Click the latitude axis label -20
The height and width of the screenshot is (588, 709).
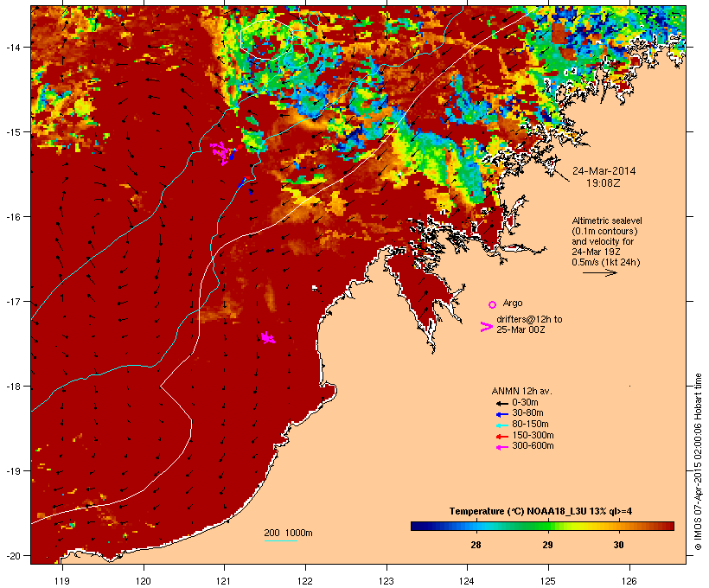(13, 556)
